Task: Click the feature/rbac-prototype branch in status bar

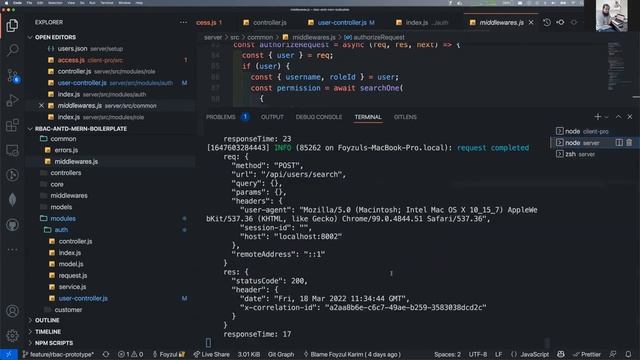Action: pos(58,354)
